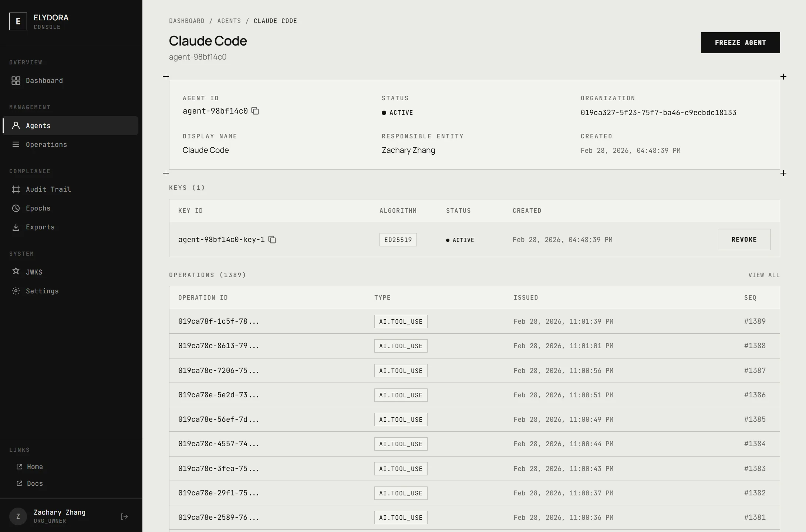Viewport: 806px width, 532px height.
Task: Click Zachary Zhang's profile avatar
Action: [x=18, y=516]
